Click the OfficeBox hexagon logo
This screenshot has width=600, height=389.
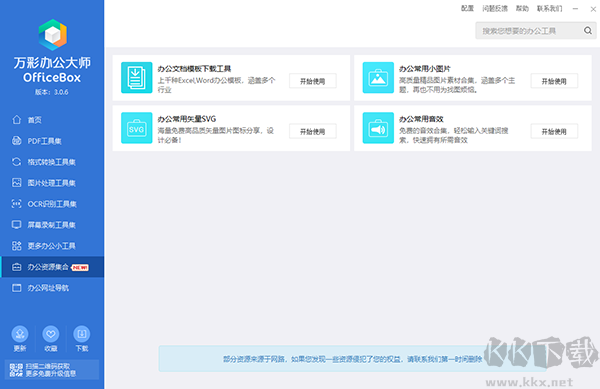(x=52, y=35)
